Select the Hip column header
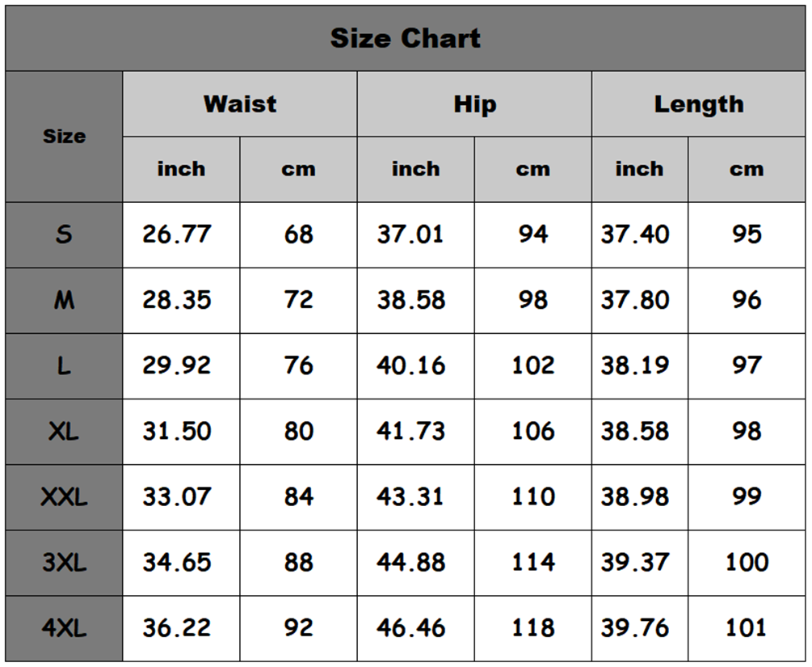Screen dimensions: 812x667 point(474,104)
